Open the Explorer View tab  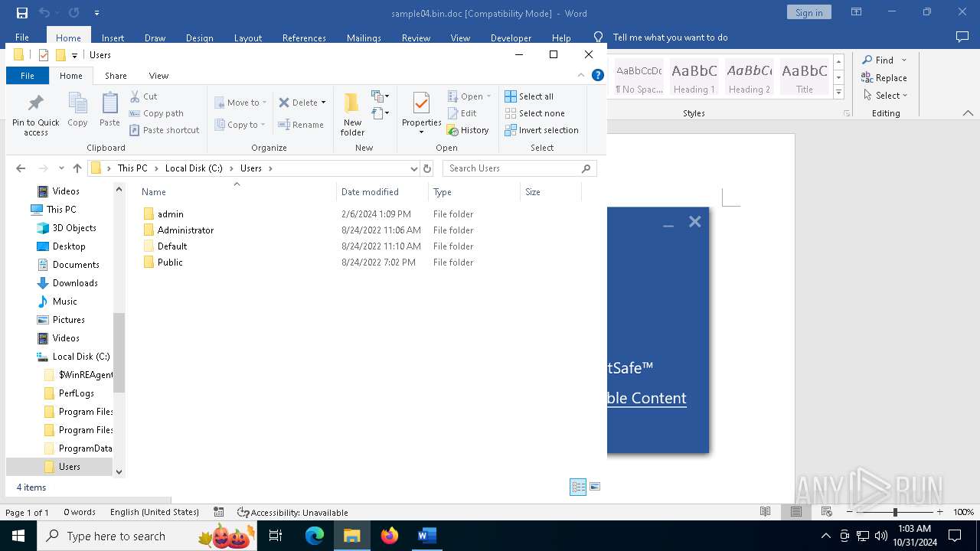coord(158,76)
